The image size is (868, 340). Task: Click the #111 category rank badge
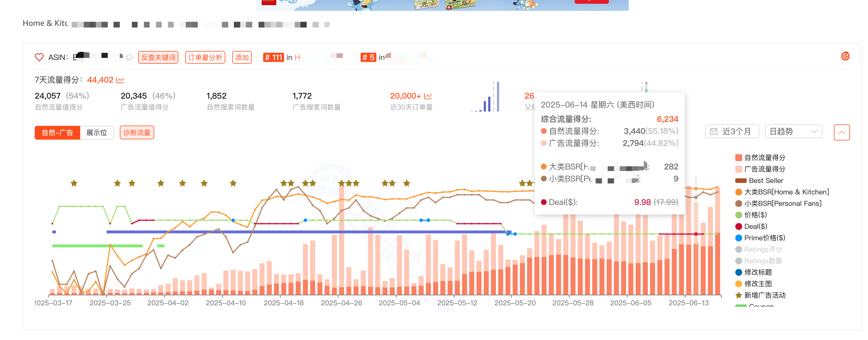tap(273, 57)
